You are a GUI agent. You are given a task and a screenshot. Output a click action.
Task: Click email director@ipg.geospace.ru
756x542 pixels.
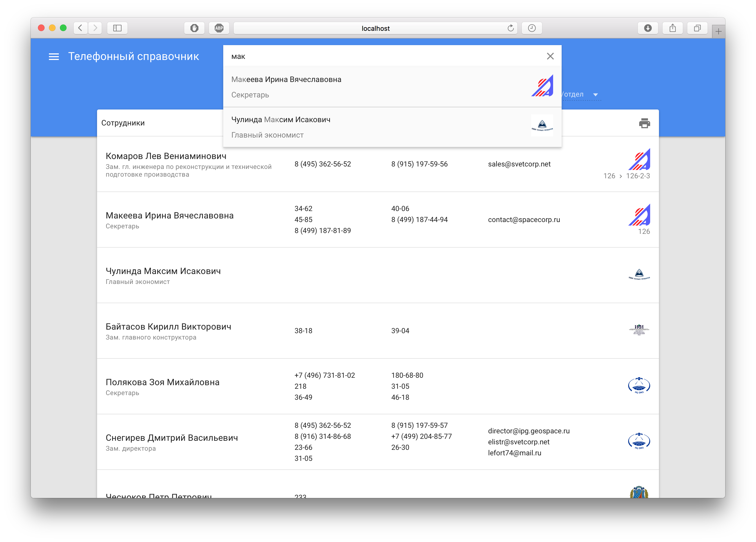(529, 431)
